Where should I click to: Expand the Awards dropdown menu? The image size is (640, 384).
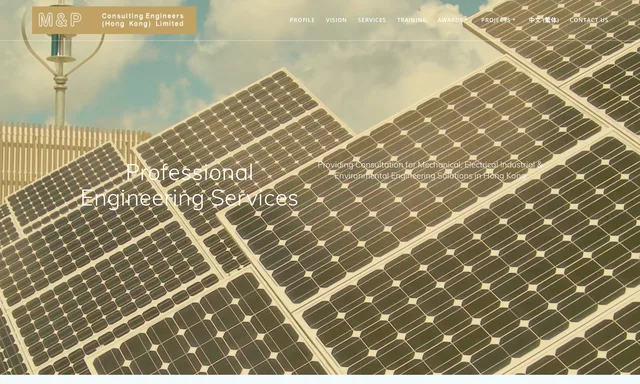452,20
